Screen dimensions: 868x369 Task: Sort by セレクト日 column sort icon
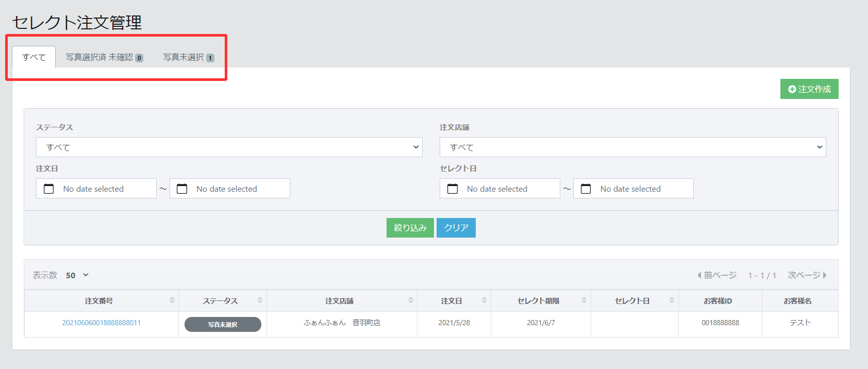pyautogui.click(x=672, y=300)
